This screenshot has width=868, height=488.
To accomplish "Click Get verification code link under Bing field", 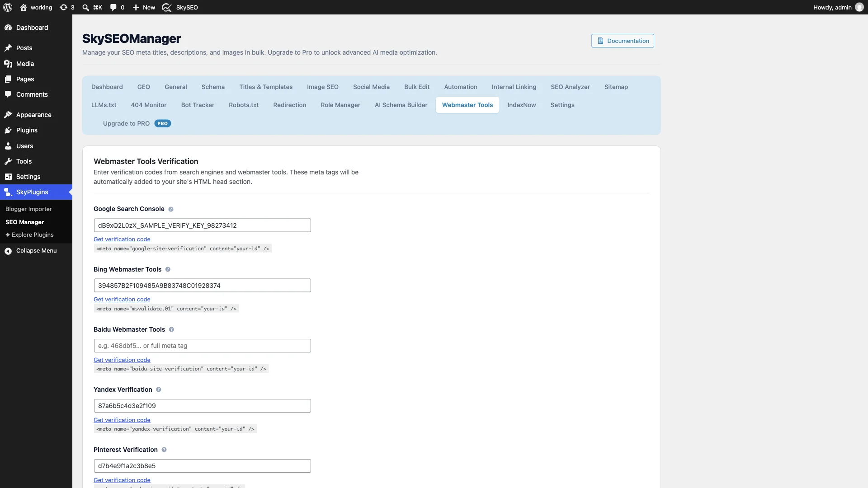I will [122, 300].
